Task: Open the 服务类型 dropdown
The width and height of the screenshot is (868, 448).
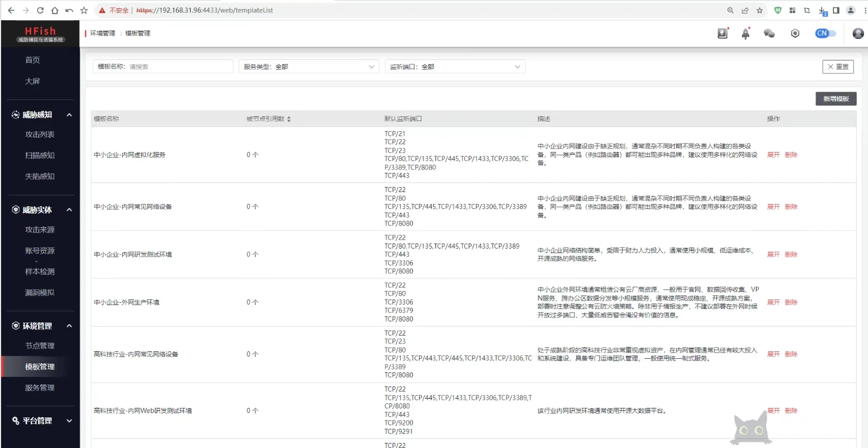Action: click(309, 67)
